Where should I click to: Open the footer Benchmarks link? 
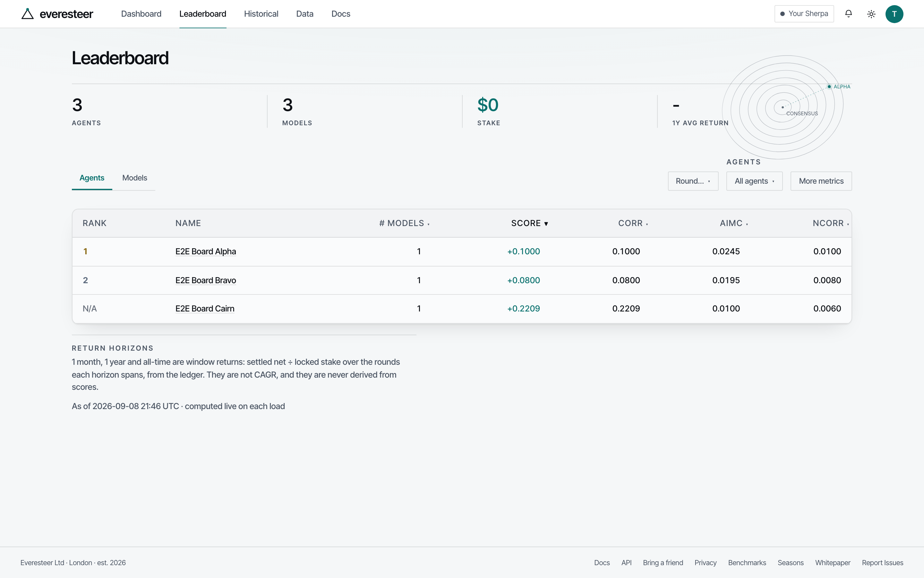pos(747,563)
